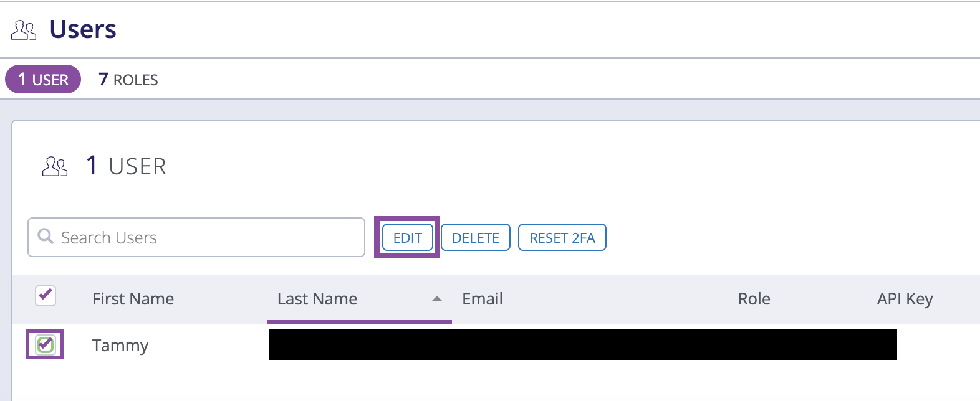This screenshot has width=980, height=401.
Task: Select Tammy's name in the user list
Action: [120, 345]
